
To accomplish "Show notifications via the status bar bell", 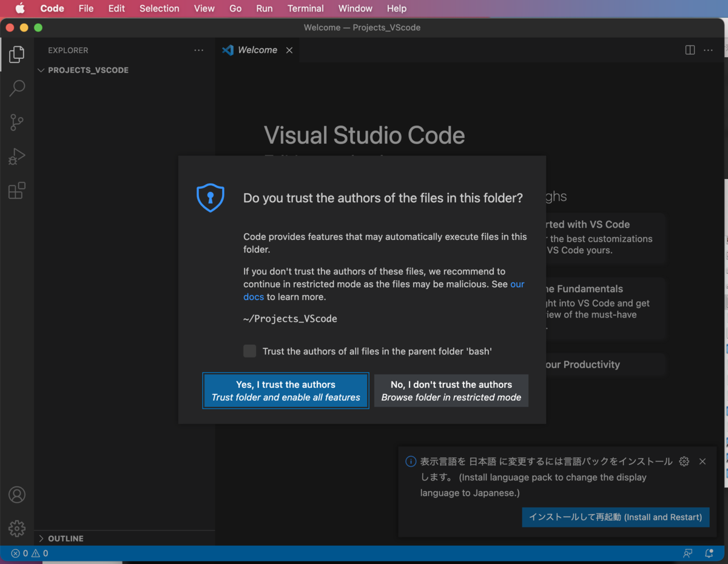I will pyautogui.click(x=709, y=553).
